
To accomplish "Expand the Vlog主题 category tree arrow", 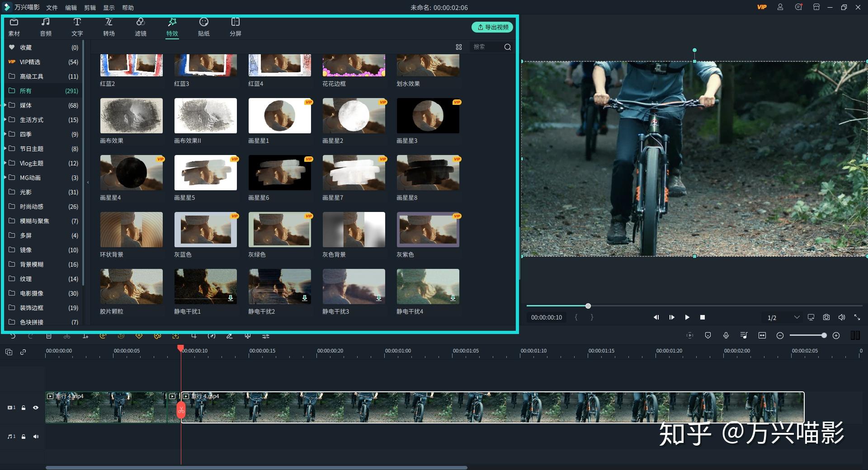I will point(5,163).
